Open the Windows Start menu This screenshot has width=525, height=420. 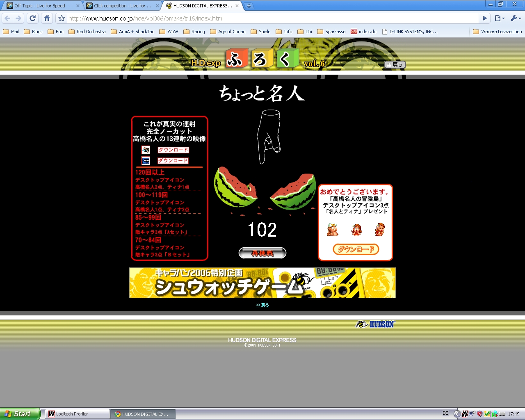20,414
